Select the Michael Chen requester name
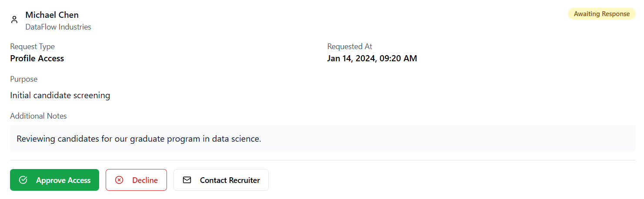Screen dimensions: 644x199 click(52, 15)
